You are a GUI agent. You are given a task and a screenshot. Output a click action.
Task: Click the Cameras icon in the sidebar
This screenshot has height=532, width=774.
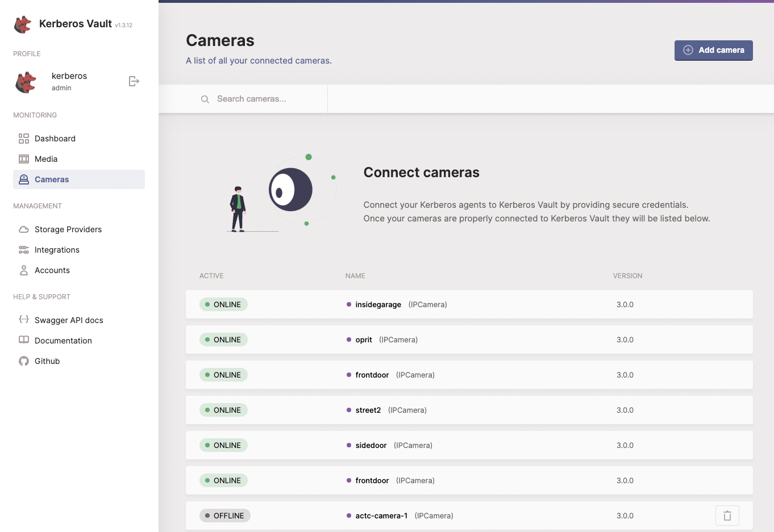point(23,179)
